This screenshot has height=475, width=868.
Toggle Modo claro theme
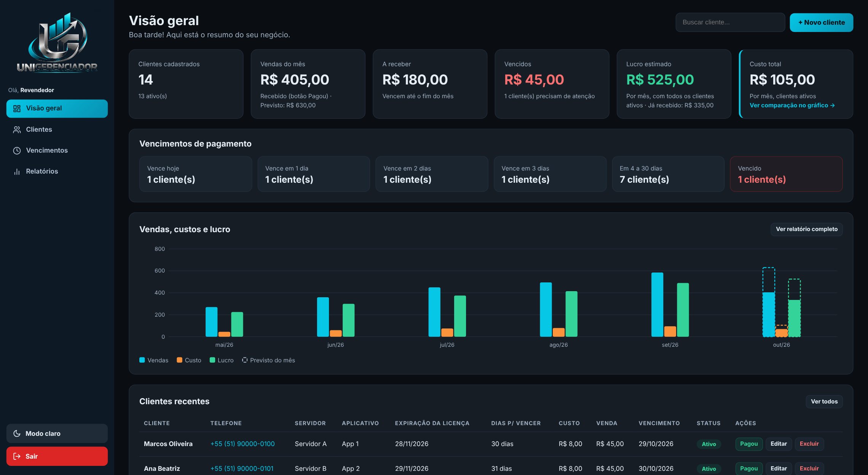coord(57,434)
